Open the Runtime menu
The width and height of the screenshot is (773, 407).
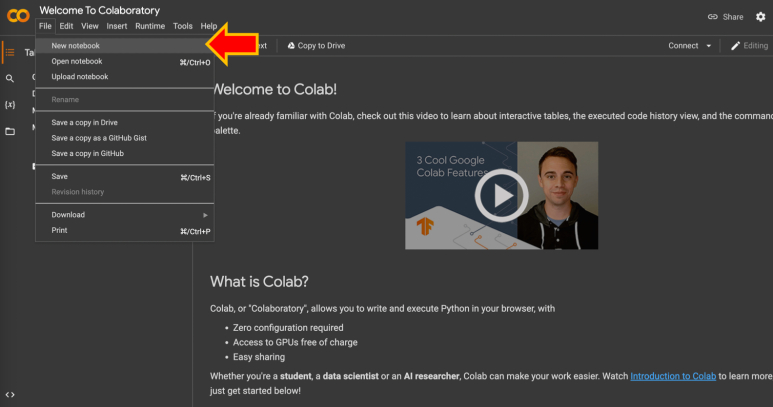150,26
